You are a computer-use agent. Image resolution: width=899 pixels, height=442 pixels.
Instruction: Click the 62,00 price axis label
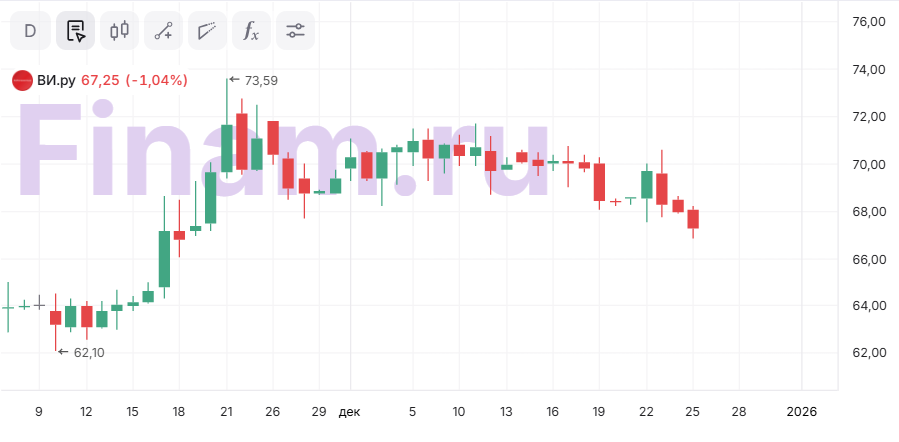[x=867, y=353]
